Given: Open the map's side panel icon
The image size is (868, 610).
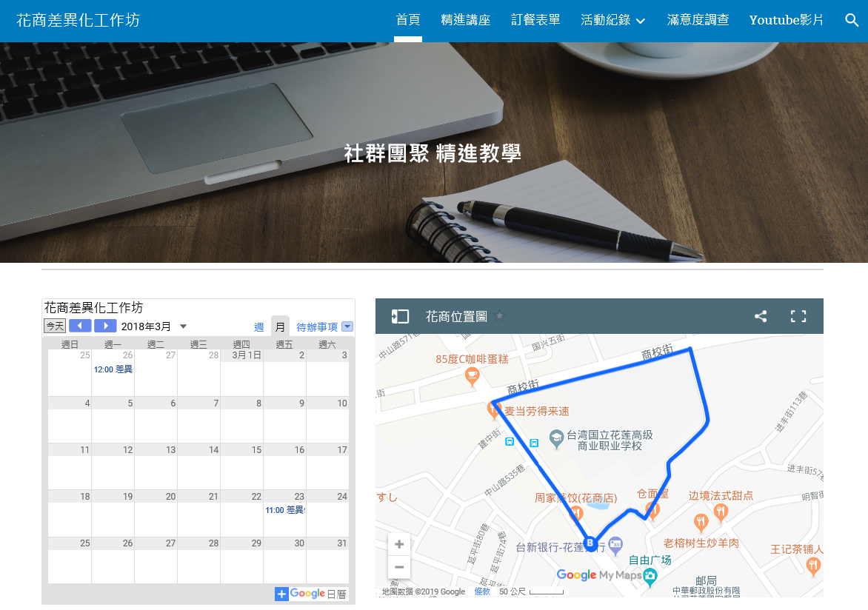Looking at the screenshot, I should coord(399,316).
